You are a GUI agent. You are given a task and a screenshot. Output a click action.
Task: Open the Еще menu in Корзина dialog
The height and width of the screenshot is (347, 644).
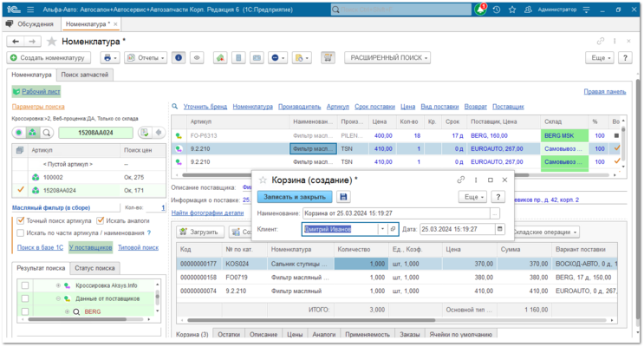coord(473,197)
